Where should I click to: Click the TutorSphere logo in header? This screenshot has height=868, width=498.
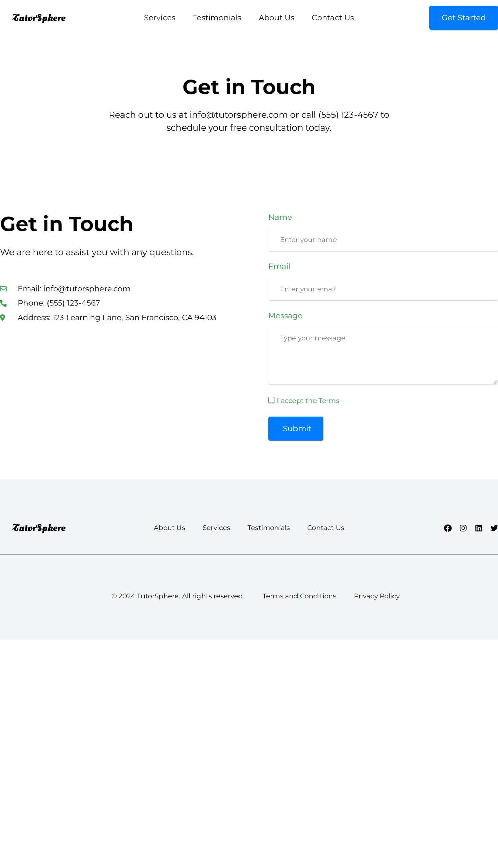[x=39, y=18]
